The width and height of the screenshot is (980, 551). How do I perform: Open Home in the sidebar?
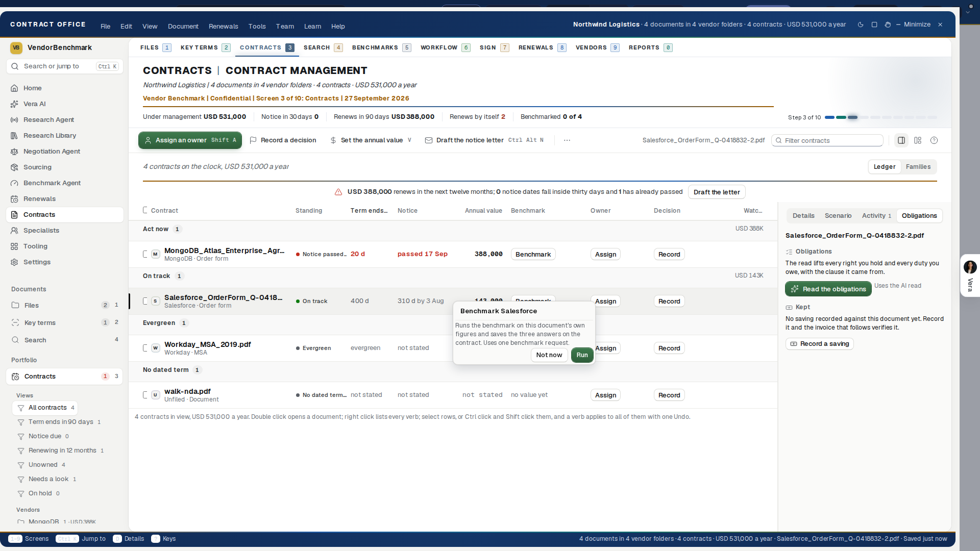pyautogui.click(x=65, y=88)
